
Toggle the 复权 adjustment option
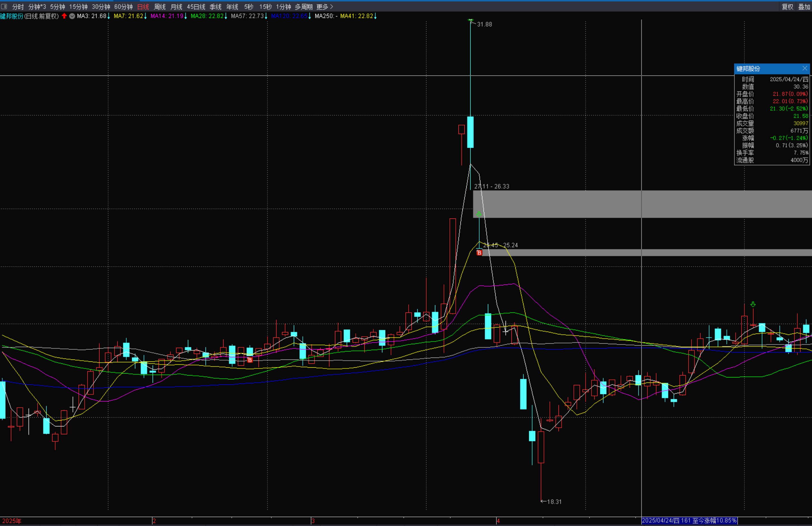(787, 7)
